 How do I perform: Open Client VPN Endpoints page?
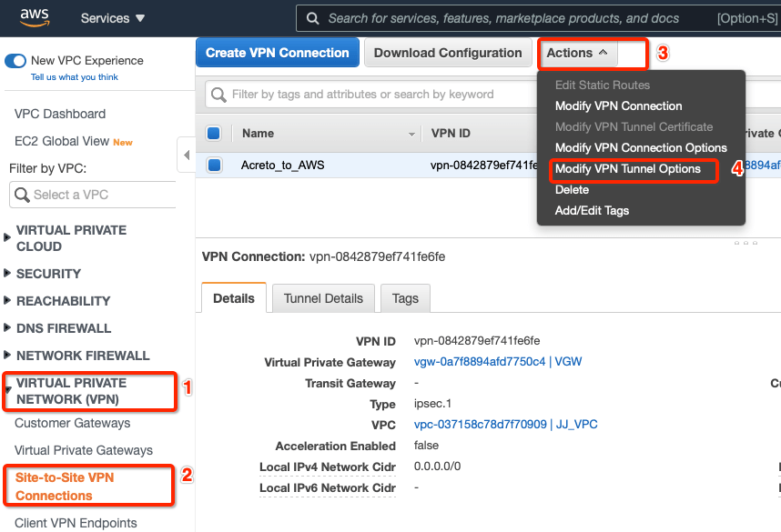76,523
